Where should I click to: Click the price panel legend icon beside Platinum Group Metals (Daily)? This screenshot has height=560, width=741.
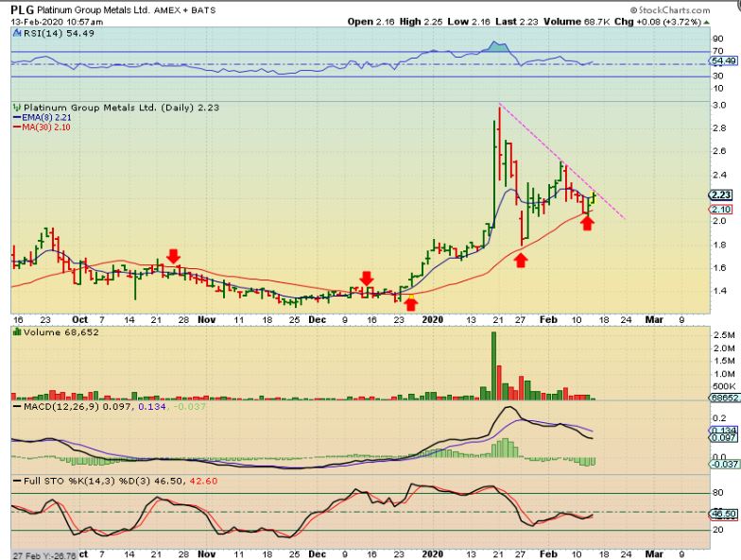(17, 108)
